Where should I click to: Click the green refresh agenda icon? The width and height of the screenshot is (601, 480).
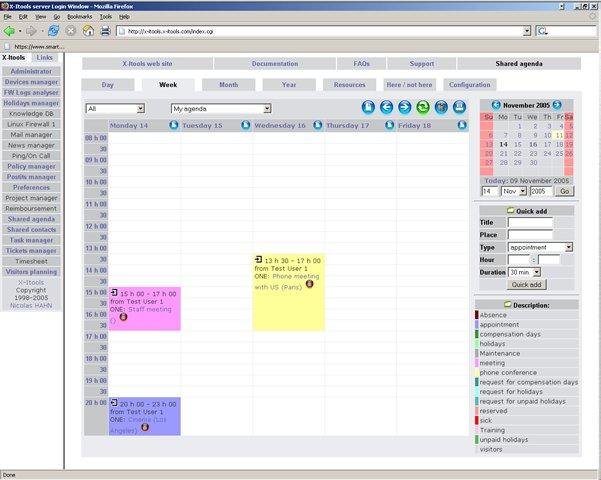pyautogui.click(x=423, y=107)
